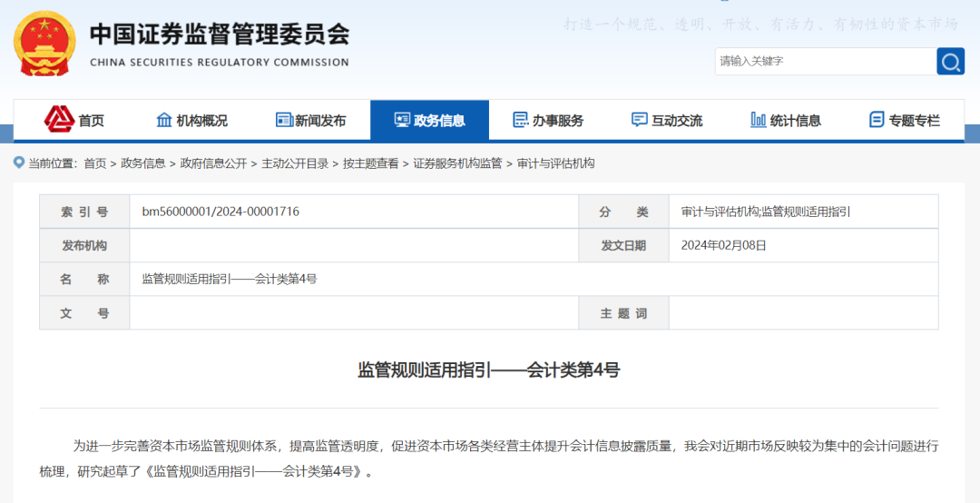Click the red 首页 home icon
The image size is (980, 503).
(59, 119)
